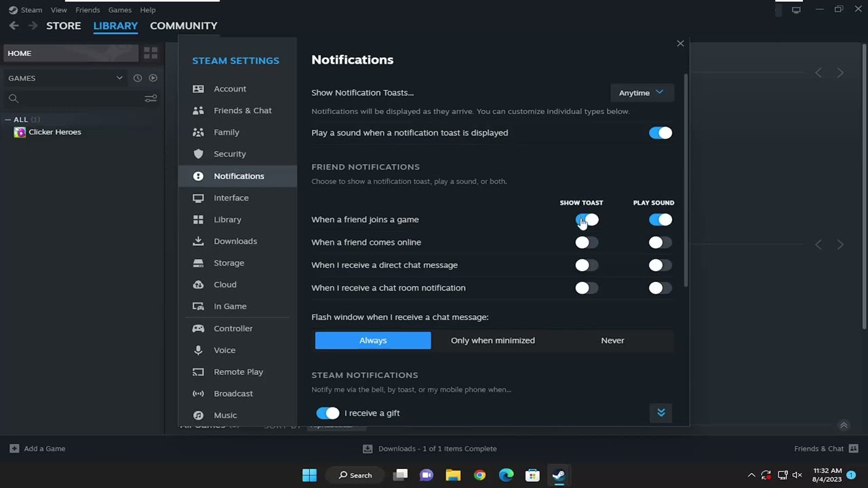Click the settings panel scrollbar
Image resolution: width=868 pixels, height=488 pixels.
[686, 180]
